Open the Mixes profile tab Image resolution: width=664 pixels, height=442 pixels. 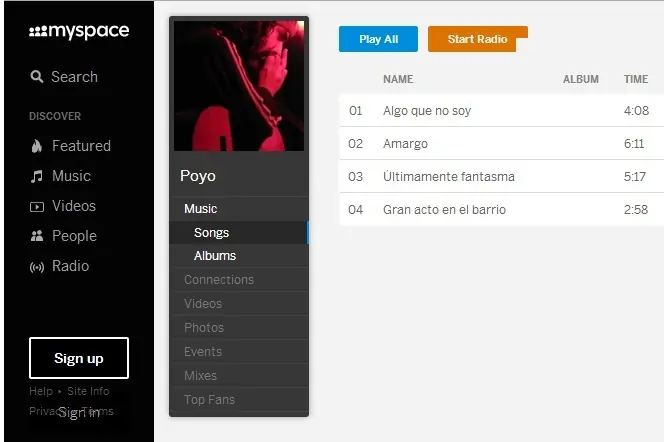239,376
